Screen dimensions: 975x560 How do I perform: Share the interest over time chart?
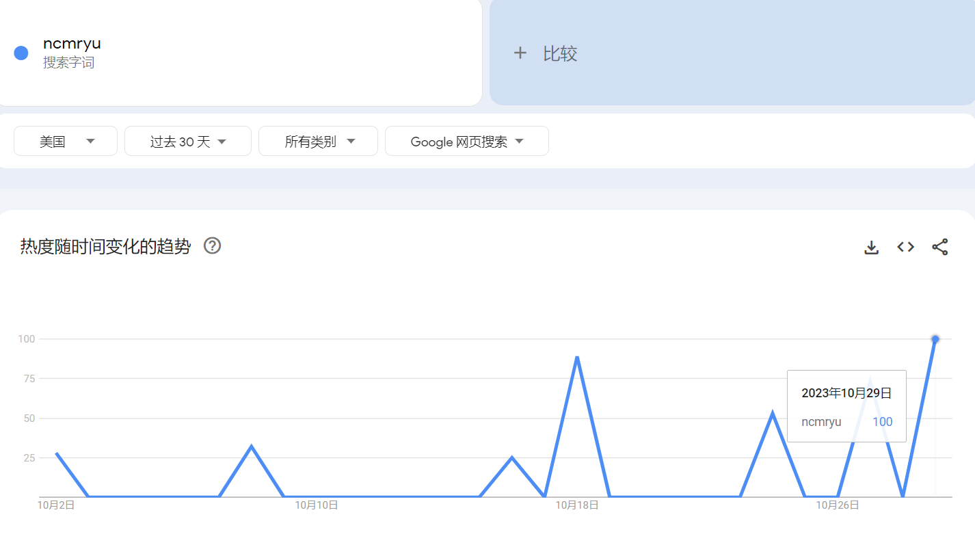pyautogui.click(x=939, y=247)
